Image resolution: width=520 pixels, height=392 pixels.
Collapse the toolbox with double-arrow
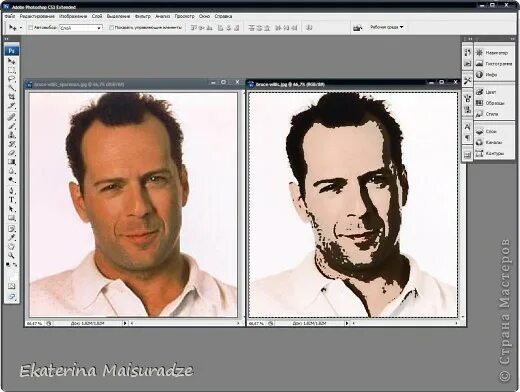[7, 39]
